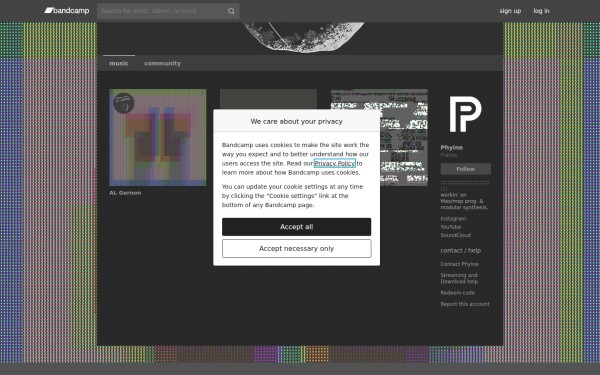The height and width of the screenshot is (375, 600).
Task: Click the 'contact / help' heading
Action: click(x=461, y=250)
